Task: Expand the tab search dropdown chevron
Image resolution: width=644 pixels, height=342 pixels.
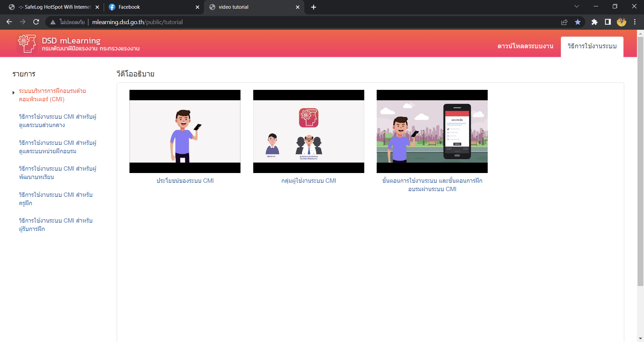Action: click(x=577, y=6)
